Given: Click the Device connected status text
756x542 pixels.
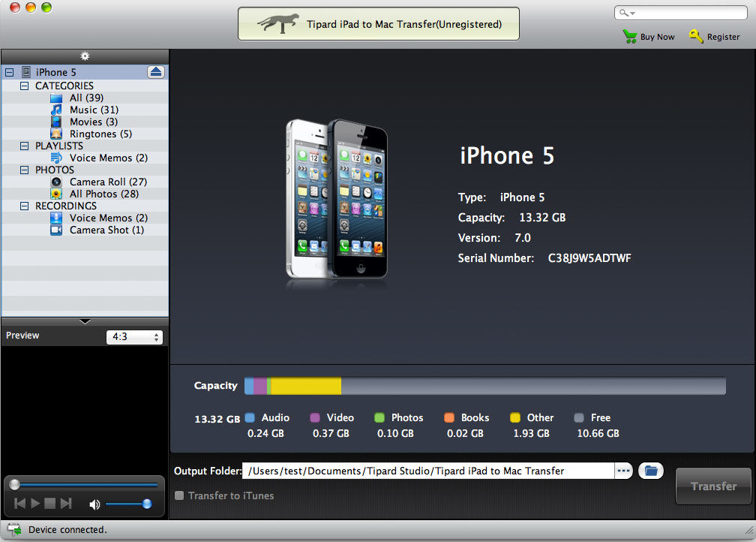Looking at the screenshot, I should pos(67,529).
